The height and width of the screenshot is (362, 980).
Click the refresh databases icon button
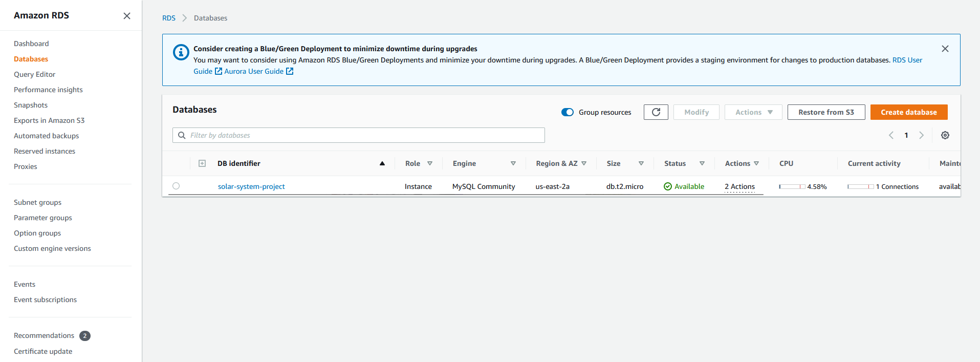tap(656, 112)
